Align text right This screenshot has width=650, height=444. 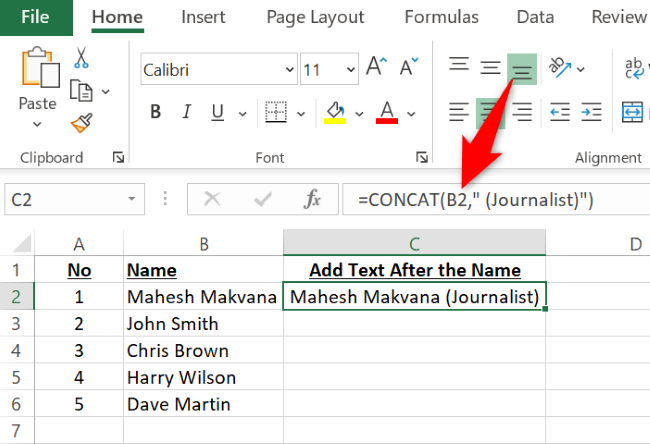pos(522,112)
